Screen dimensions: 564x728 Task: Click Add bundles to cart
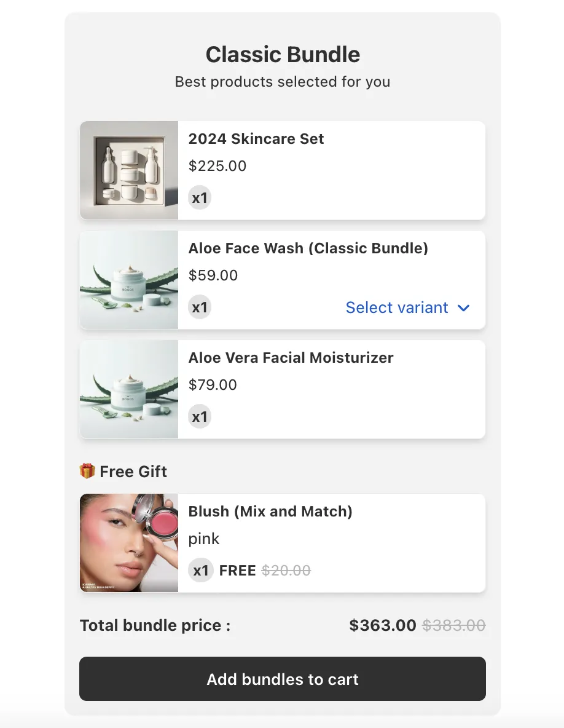coord(282,679)
